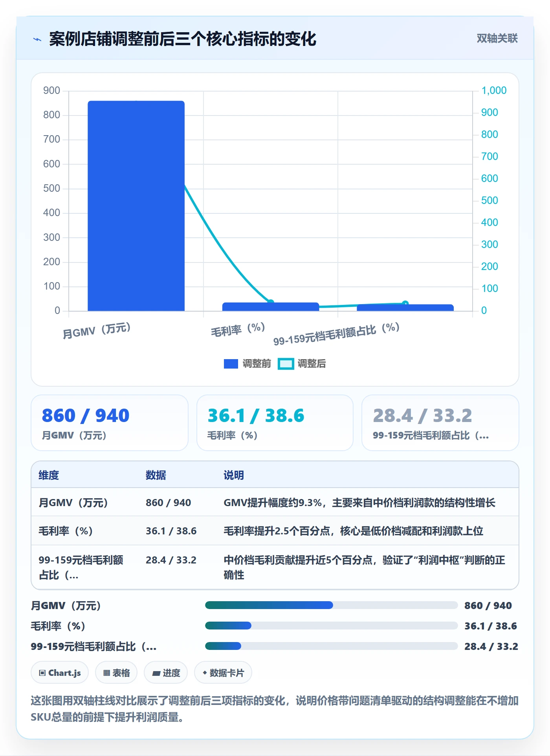Viewport: 550px width, 756px height.
Task: Click progress value 860 / 940
Action: [x=488, y=606]
